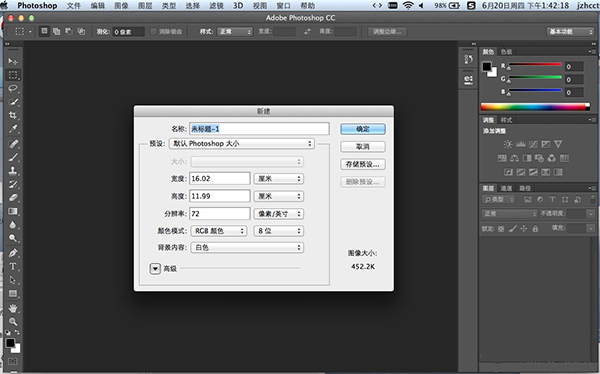The width and height of the screenshot is (600, 374).
Task: Switch to the 通道 (Channels) tab
Action: [x=506, y=188]
